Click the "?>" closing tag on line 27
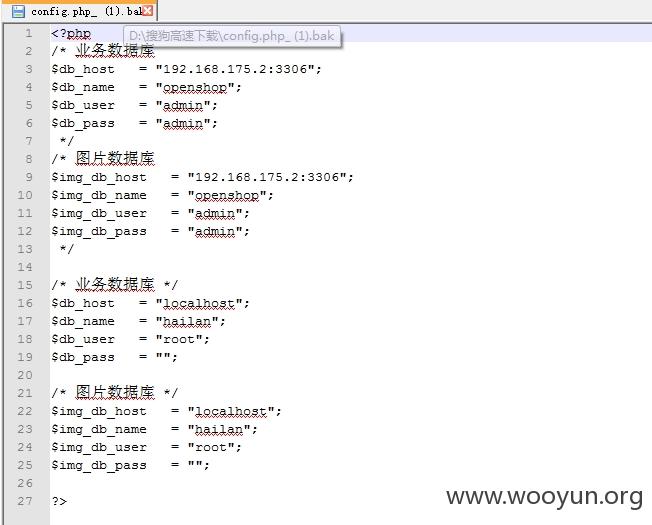Image resolution: width=652 pixels, height=525 pixels. [59, 501]
